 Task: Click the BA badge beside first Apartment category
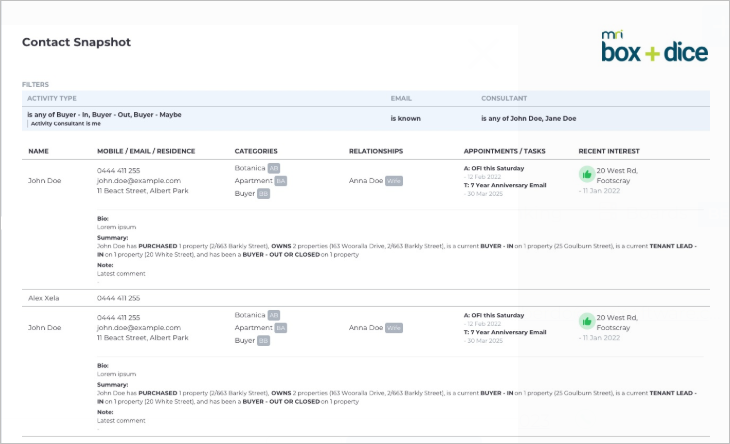click(280, 181)
